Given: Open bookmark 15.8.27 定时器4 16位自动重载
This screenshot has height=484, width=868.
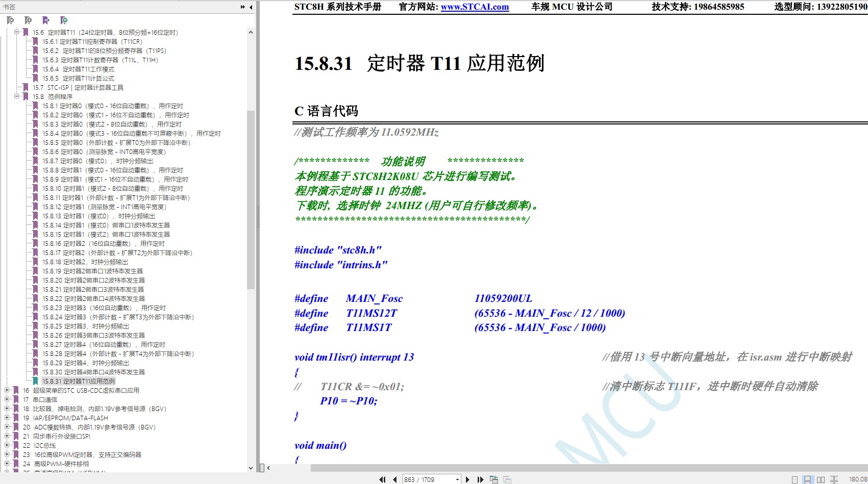Looking at the screenshot, I should pos(104,345).
